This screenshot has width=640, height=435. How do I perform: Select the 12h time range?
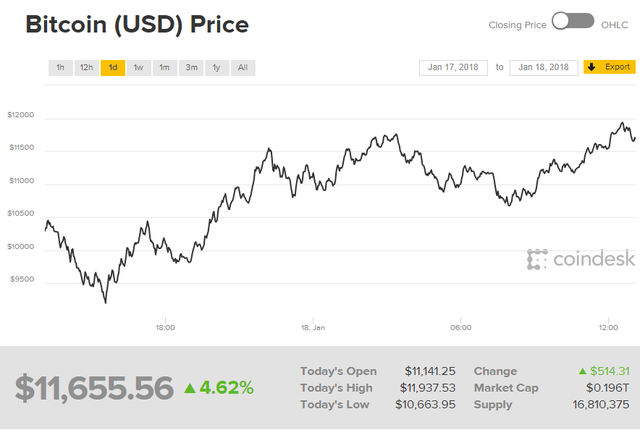click(86, 68)
